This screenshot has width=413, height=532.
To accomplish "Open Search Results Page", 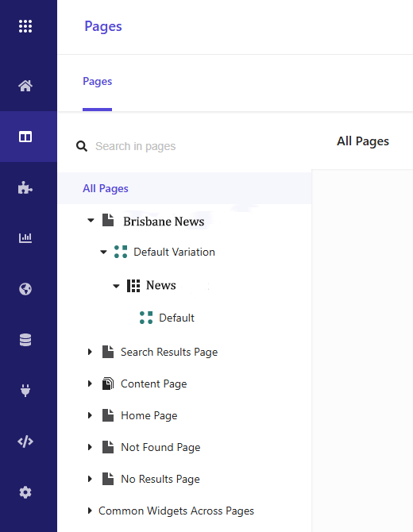I will [169, 353].
